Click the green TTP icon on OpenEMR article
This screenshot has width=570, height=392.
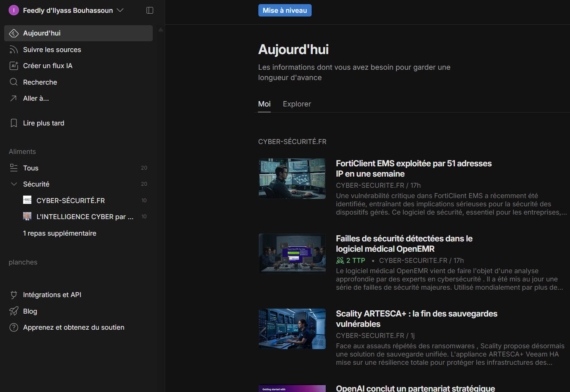[x=340, y=260]
